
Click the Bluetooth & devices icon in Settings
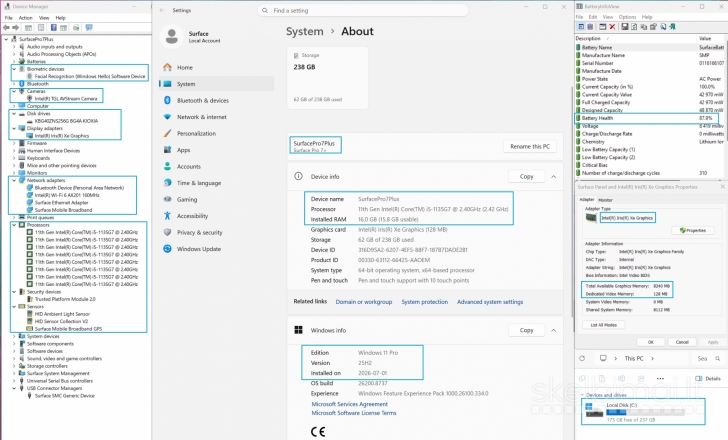tap(167, 100)
